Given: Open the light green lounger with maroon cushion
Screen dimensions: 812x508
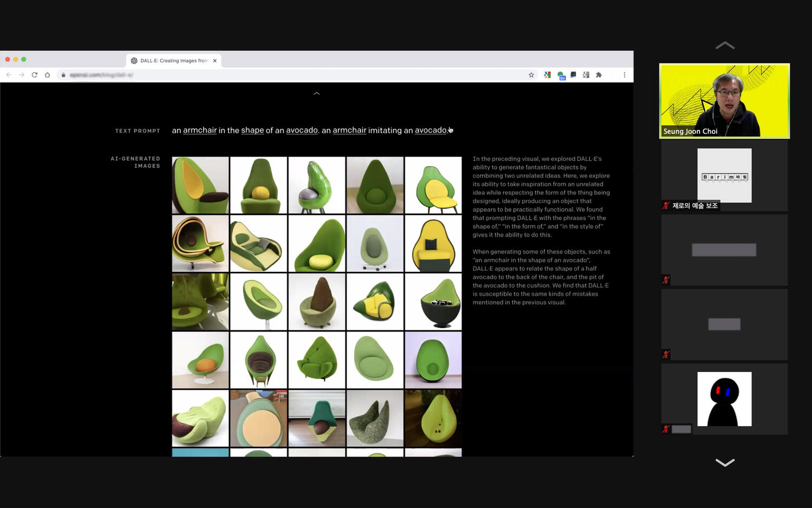Looking at the screenshot, I should [x=200, y=418].
